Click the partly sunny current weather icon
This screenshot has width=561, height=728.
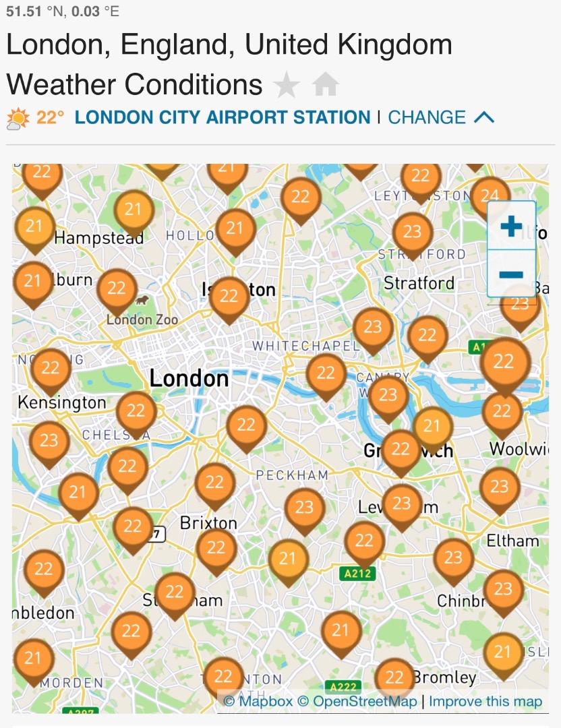[x=18, y=119]
